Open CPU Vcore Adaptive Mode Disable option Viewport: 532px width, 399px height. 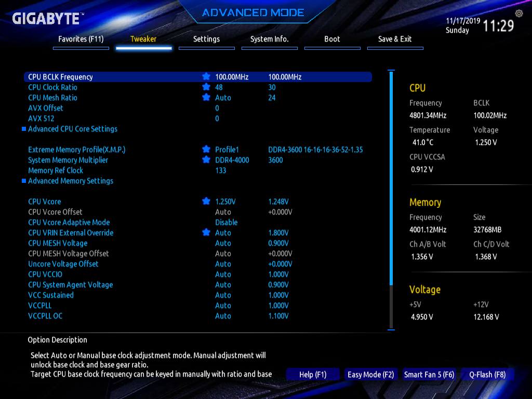[227, 222]
